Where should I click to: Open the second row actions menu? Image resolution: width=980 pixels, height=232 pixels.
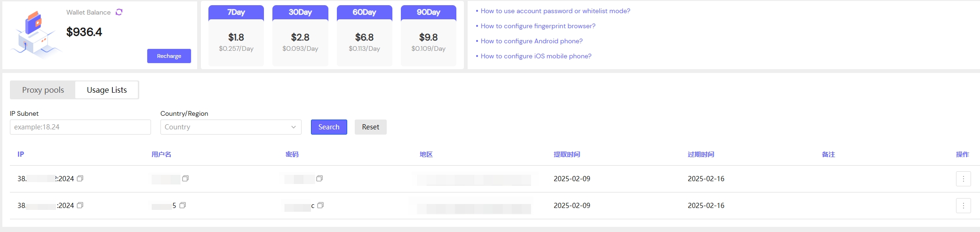pos(963,206)
